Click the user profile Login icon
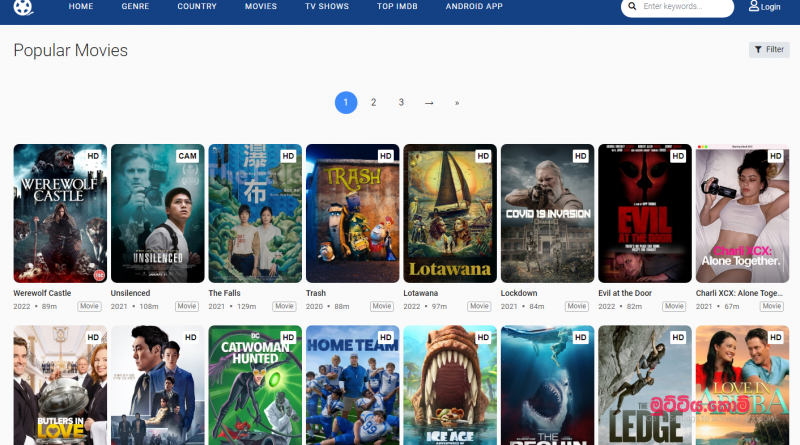This screenshot has height=445, width=800. coord(754,6)
